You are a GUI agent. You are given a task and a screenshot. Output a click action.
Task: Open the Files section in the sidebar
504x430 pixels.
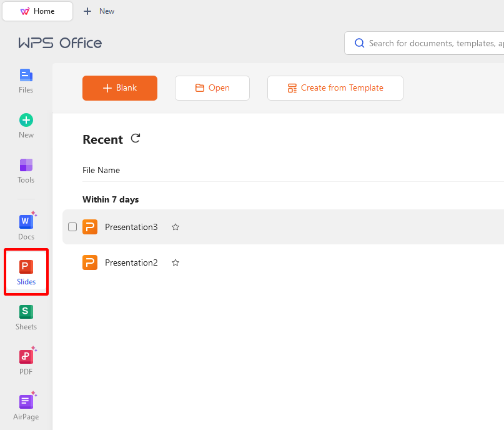click(26, 81)
